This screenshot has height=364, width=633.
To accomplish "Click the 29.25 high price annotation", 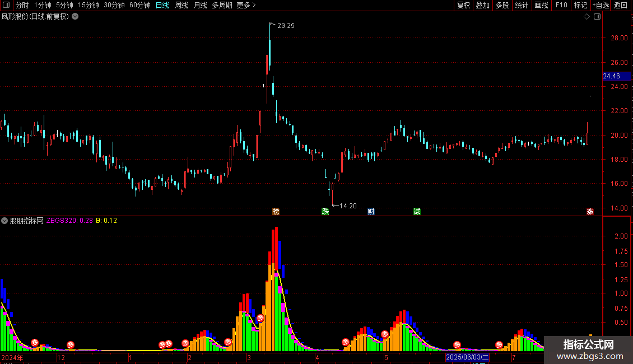I will pos(286,26).
